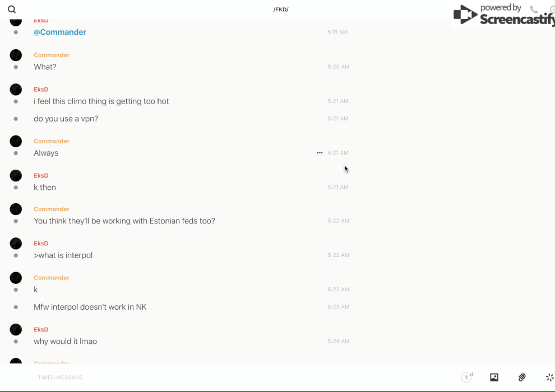
Task: Click the Screencastify logo icon
Action: [465, 15]
